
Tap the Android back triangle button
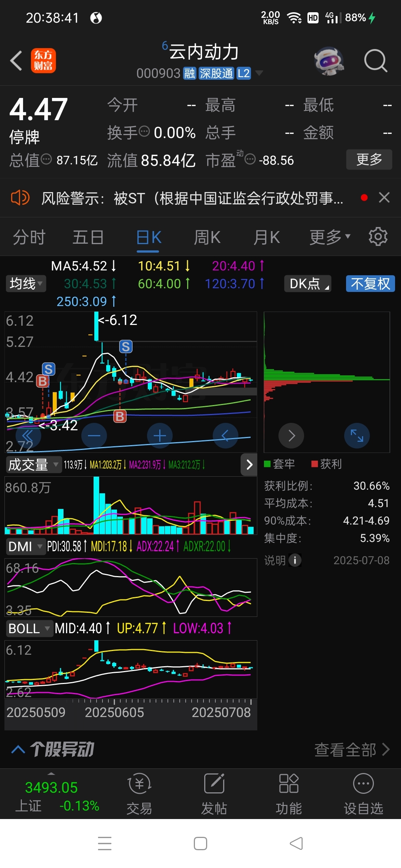[x=296, y=844]
